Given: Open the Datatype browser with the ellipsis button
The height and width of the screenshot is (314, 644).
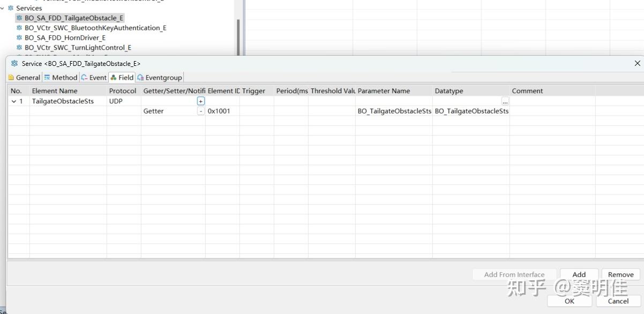Looking at the screenshot, I should click(504, 101).
